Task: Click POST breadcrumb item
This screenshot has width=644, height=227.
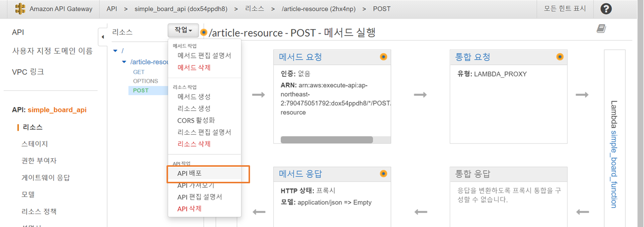Action: (381, 9)
